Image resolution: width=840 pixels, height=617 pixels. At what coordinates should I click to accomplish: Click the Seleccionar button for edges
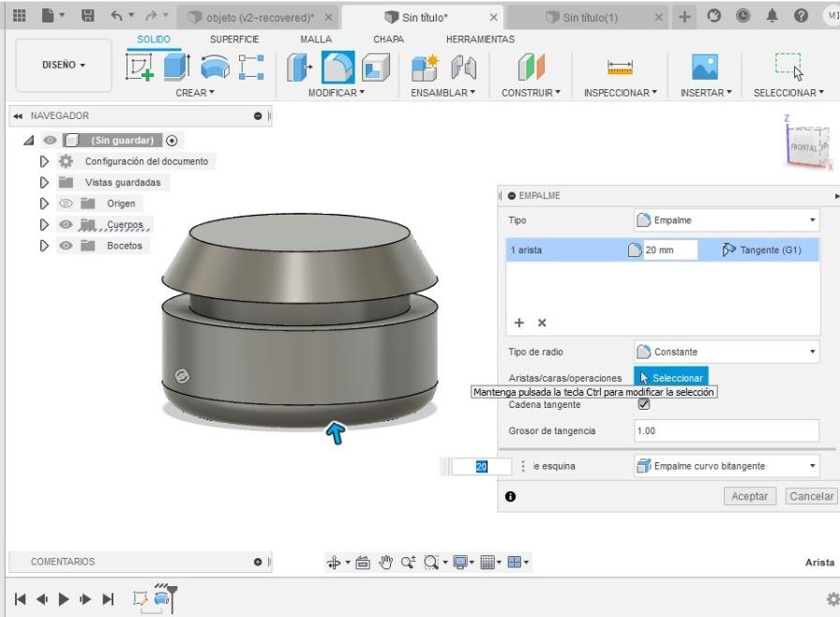(x=671, y=378)
